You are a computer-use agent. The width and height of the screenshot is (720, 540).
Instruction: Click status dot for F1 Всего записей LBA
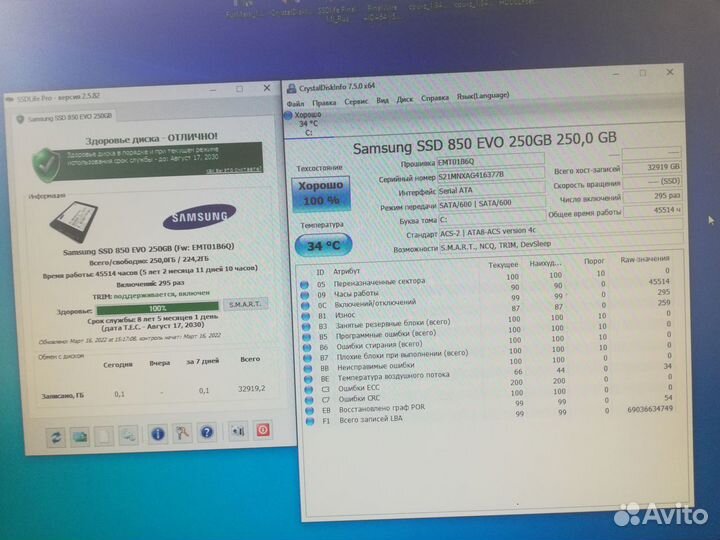(310, 421)
